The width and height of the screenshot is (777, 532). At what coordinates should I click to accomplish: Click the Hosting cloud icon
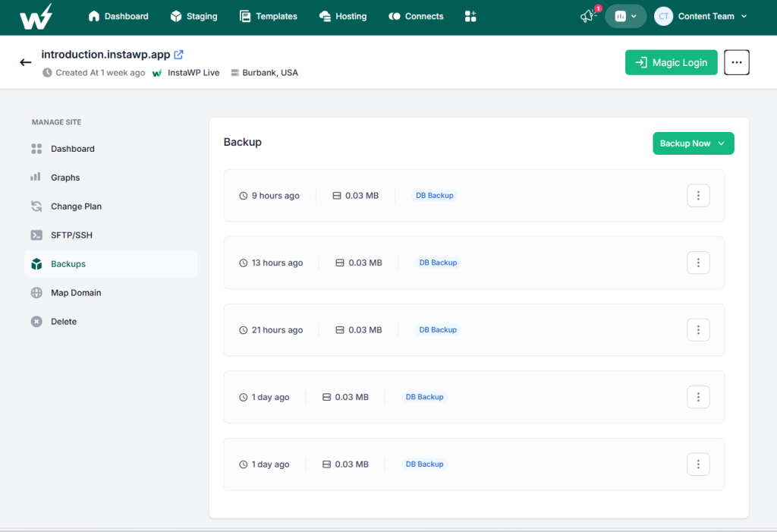click(325, 17)
